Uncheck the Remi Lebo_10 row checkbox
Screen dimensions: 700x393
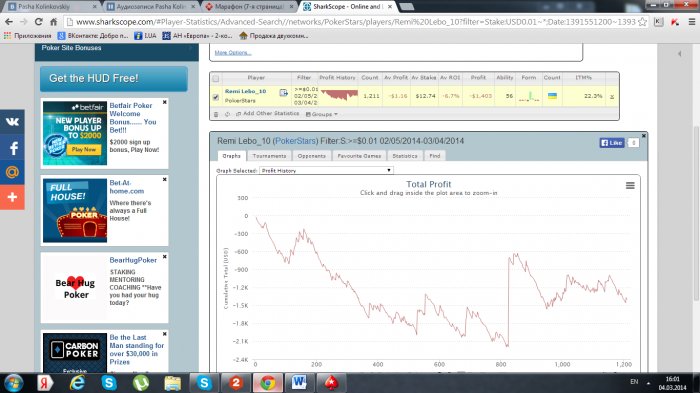click(216, 97)
